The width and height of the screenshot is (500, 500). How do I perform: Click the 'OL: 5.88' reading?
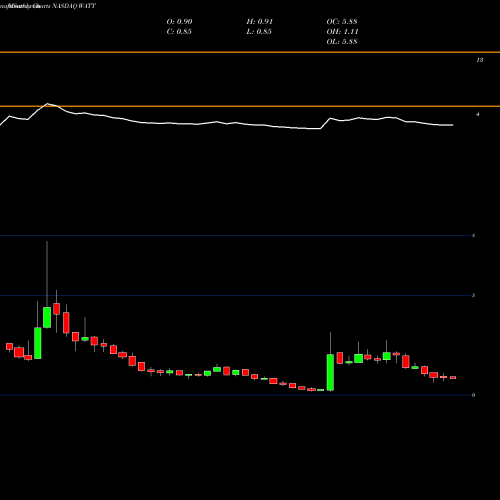[x=342, y=42]
